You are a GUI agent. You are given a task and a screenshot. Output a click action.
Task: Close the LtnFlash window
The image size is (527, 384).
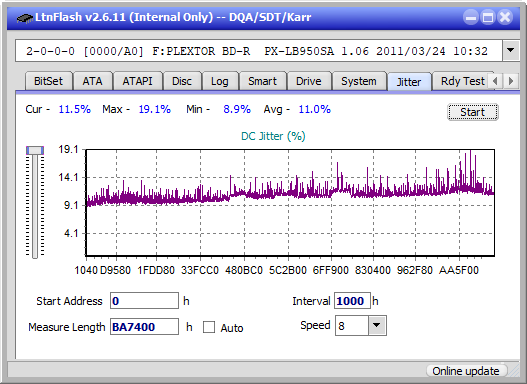pos(505,17)
